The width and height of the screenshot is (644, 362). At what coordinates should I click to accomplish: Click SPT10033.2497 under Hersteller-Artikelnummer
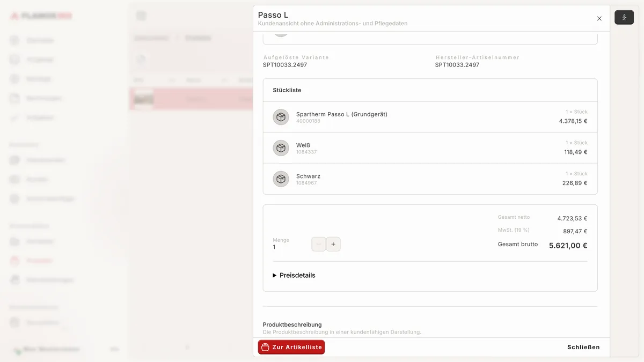(x=457, y=65)
